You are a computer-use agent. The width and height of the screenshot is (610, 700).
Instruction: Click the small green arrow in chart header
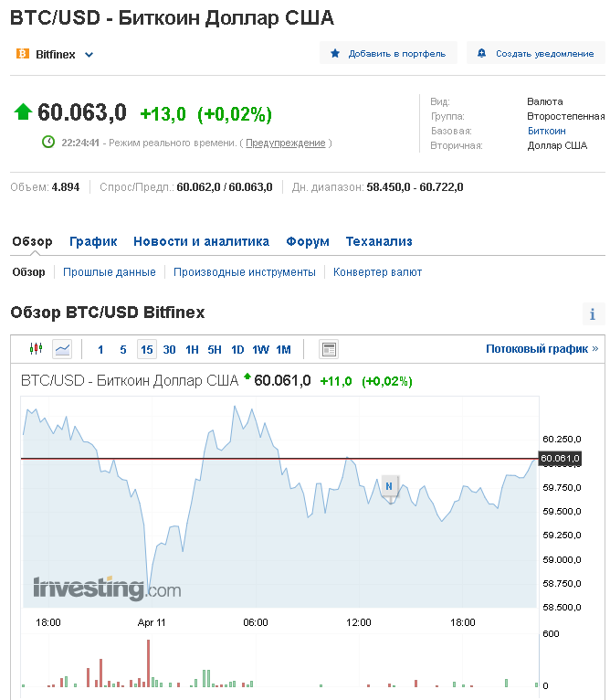pyautogui.click(x=247, y=377)
